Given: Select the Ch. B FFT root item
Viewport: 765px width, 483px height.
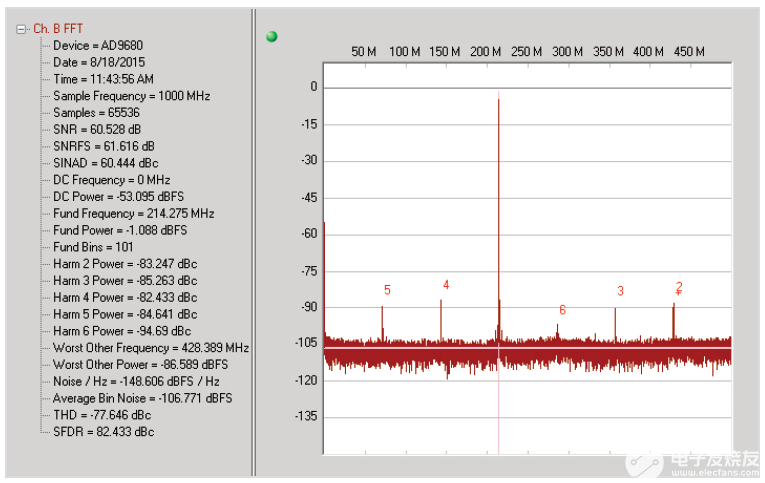Looking at the screenshot, I should (x=58, y=29).
